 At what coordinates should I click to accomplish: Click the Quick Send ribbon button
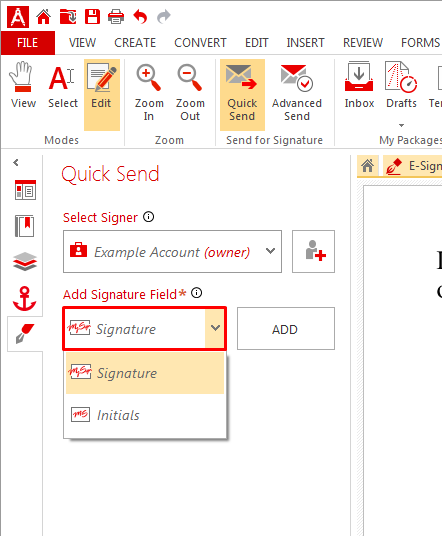[x=242, y=94]
